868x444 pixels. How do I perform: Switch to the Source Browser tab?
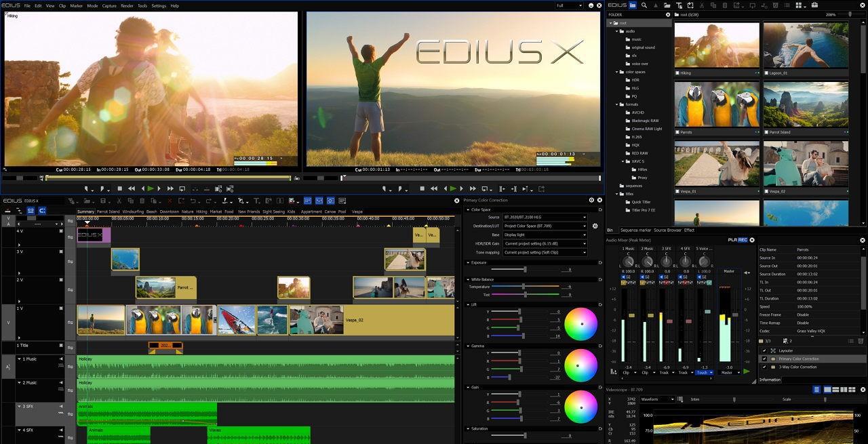(668, 230)
